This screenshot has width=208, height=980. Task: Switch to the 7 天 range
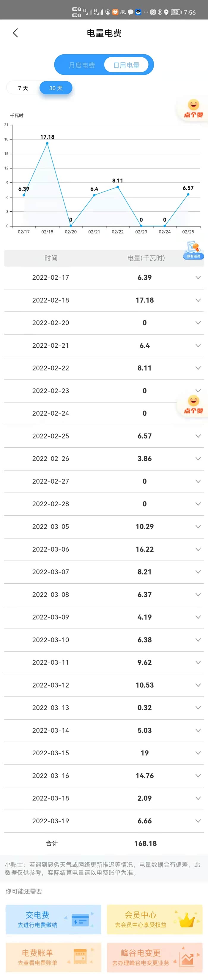(x=23, y=88)
